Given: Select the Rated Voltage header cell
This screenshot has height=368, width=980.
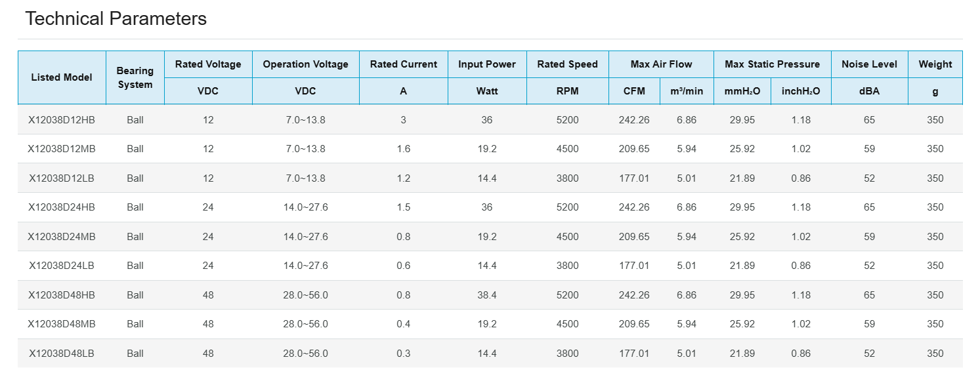Looking at the screenshot, I should (208, 64).
